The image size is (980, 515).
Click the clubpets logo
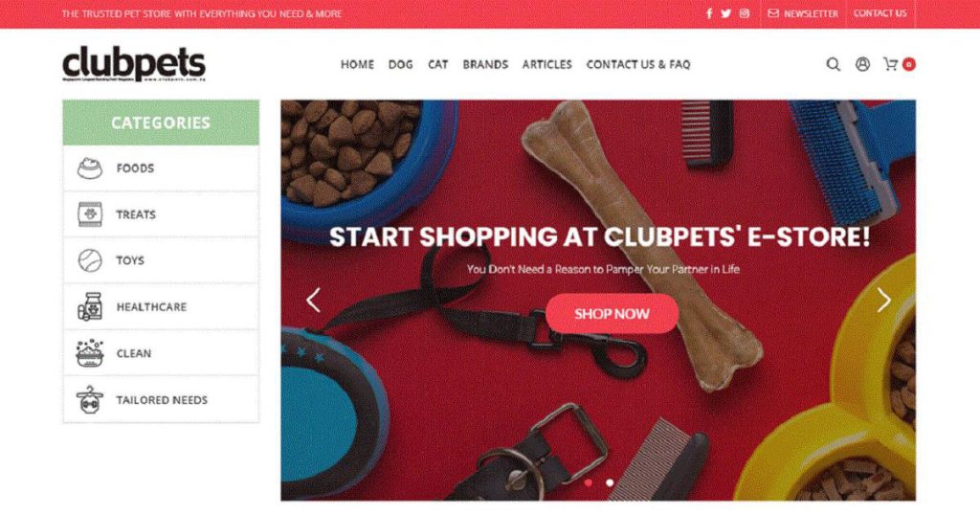(134, 64)
